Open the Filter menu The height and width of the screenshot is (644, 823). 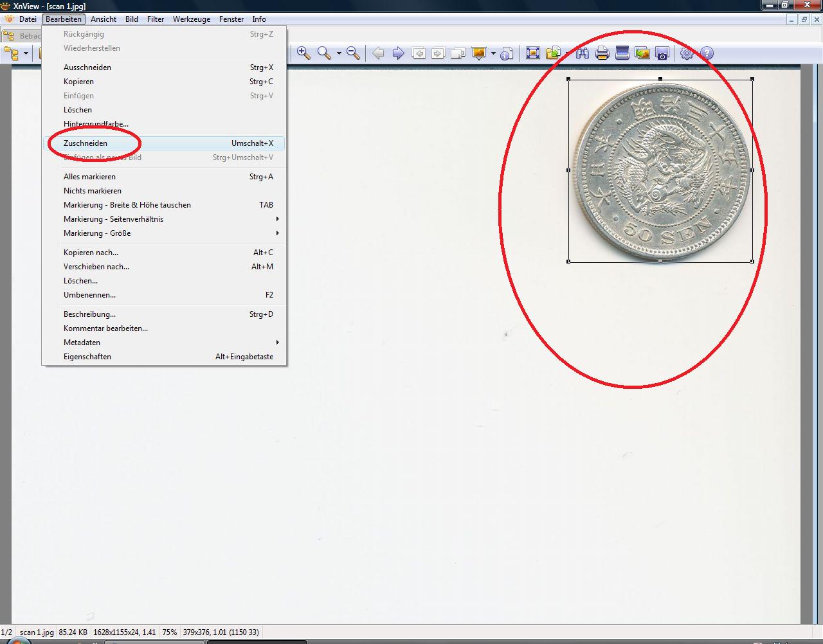point(156,19)
